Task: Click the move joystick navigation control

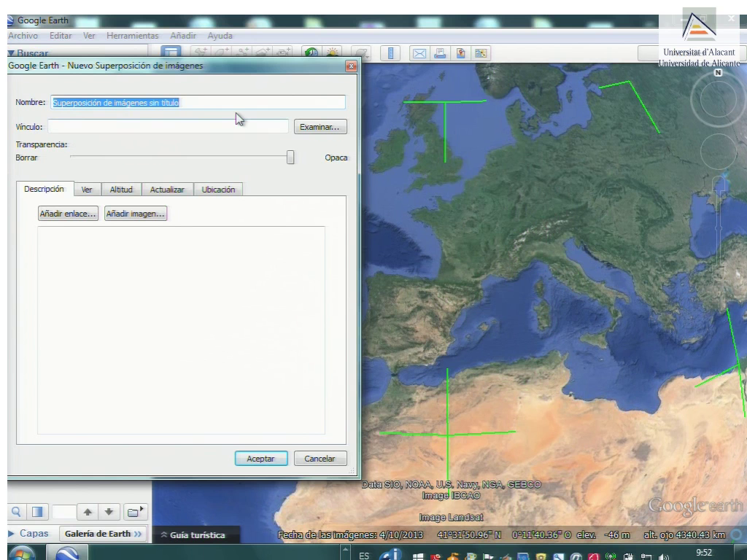Action: pos(719,151)
